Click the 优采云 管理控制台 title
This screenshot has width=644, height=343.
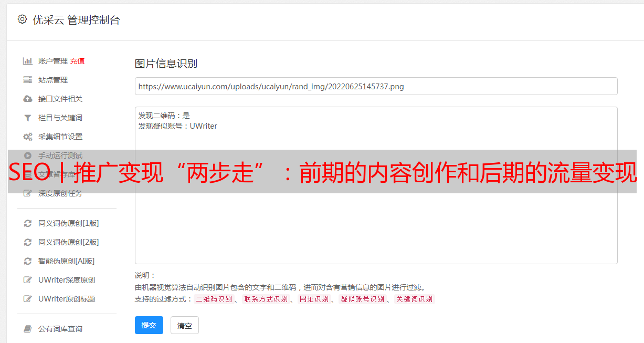click(x=76, y=20)
